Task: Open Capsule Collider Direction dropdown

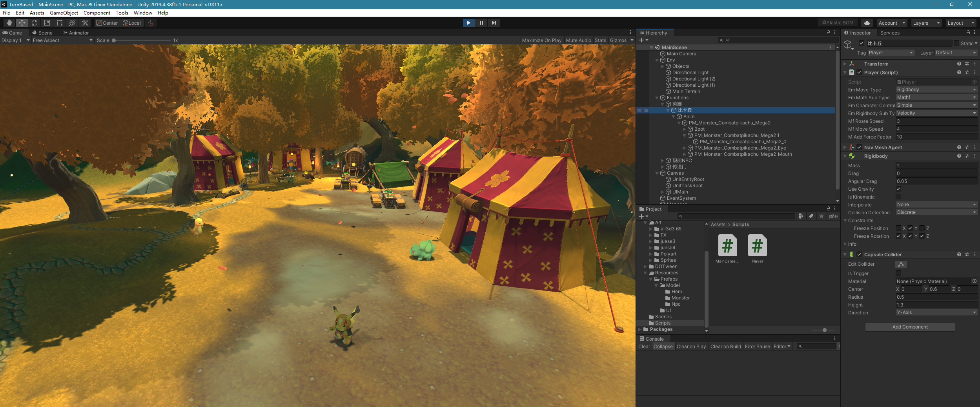Action: (936, 312)
